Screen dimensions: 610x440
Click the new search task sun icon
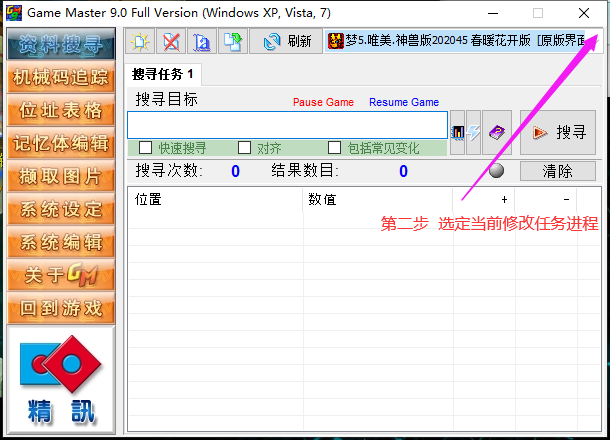click(x=140, y=41)
